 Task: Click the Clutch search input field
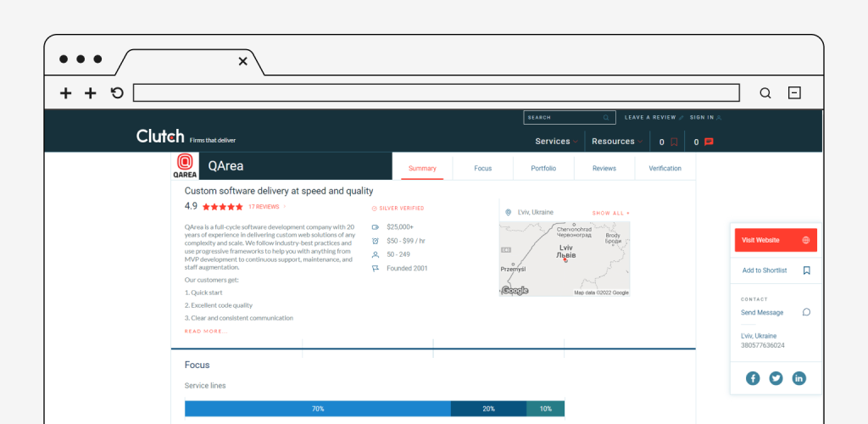[x=564, y=118]
